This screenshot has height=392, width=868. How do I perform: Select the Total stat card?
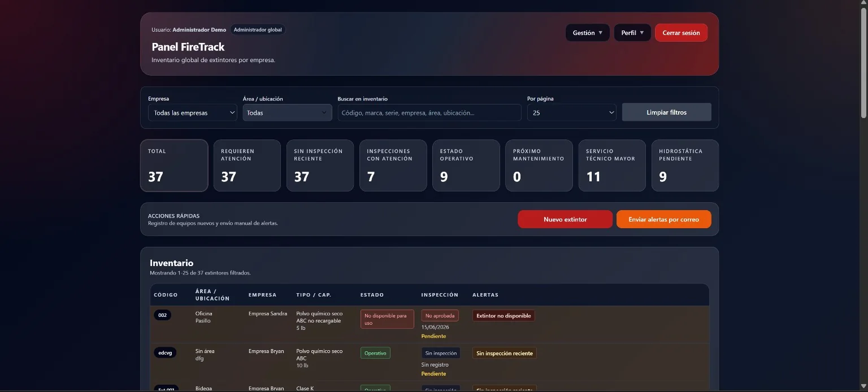[174, 165]
